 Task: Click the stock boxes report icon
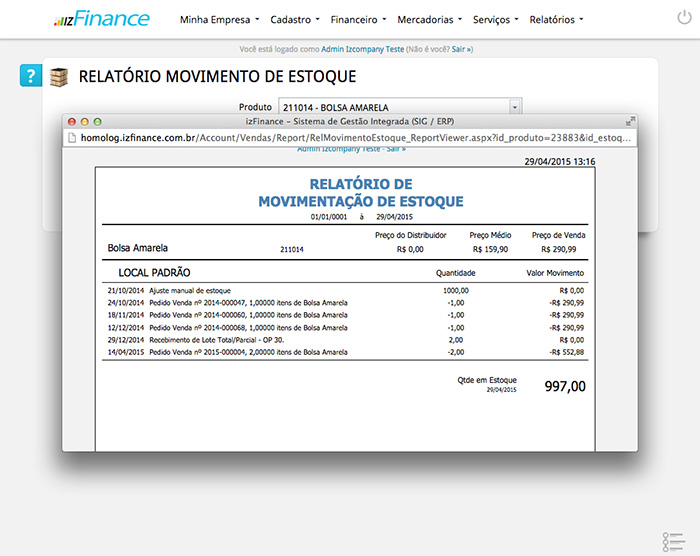tap(60, 77)
